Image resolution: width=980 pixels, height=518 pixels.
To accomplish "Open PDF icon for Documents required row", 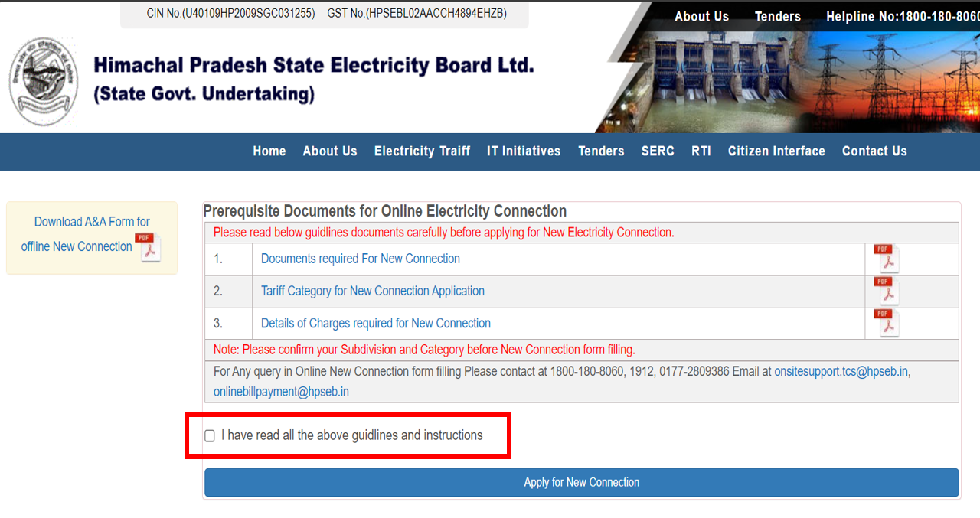I will click(887, 259).
